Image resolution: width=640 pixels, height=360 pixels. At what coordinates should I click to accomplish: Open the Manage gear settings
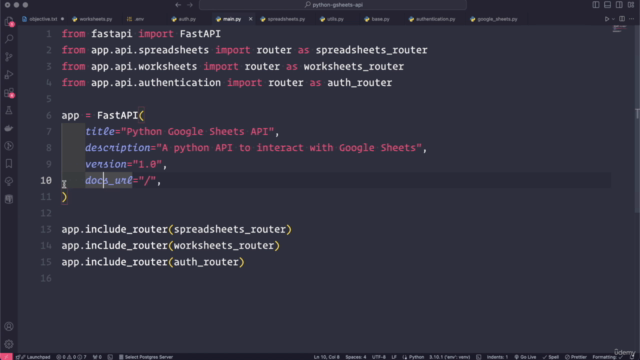[x=9, y=344]
